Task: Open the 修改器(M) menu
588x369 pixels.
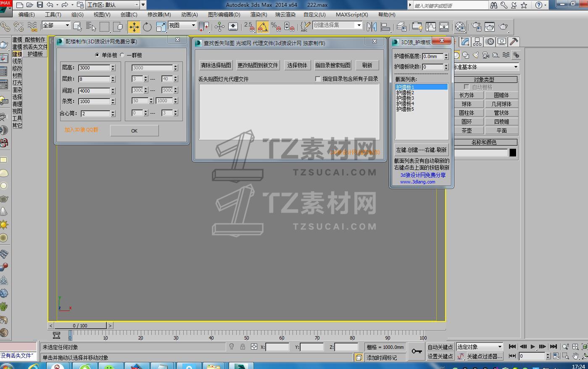Action: pyautogui.click(x=159, y=14)
